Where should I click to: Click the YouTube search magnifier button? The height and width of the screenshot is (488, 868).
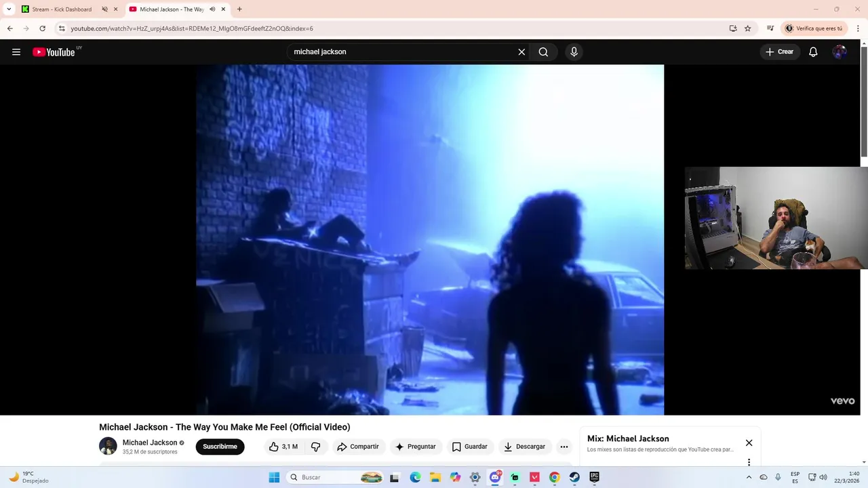pos(543,52)
